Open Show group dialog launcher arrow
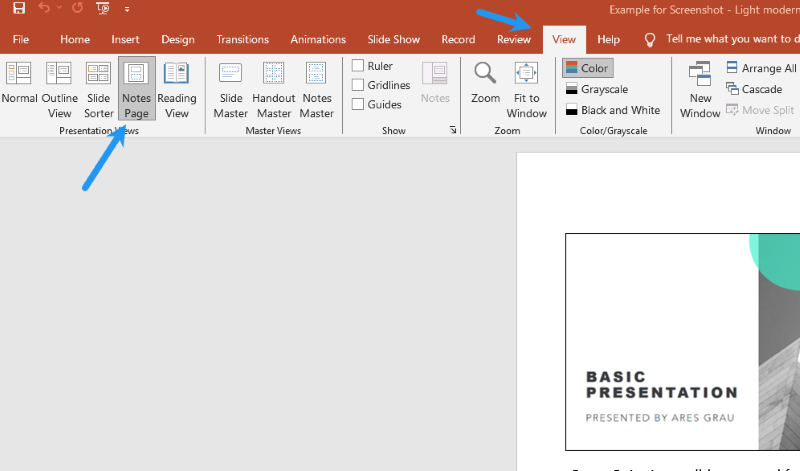This screenshot has width=800, height=471. [453, 130]
